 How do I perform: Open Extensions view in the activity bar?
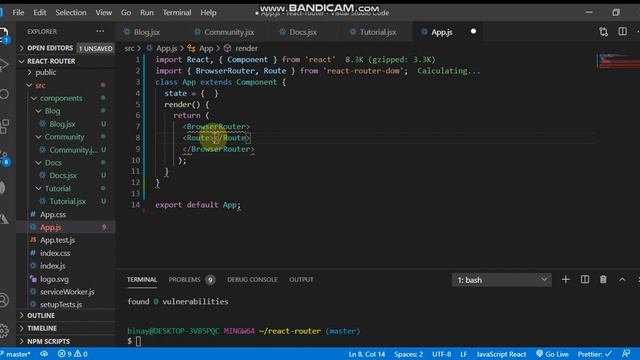[x=4, y=126]
